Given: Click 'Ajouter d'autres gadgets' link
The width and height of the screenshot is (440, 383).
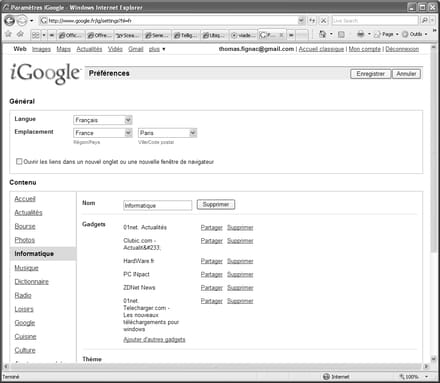Looking at the screenshot, I should click(x=154, y=340).
